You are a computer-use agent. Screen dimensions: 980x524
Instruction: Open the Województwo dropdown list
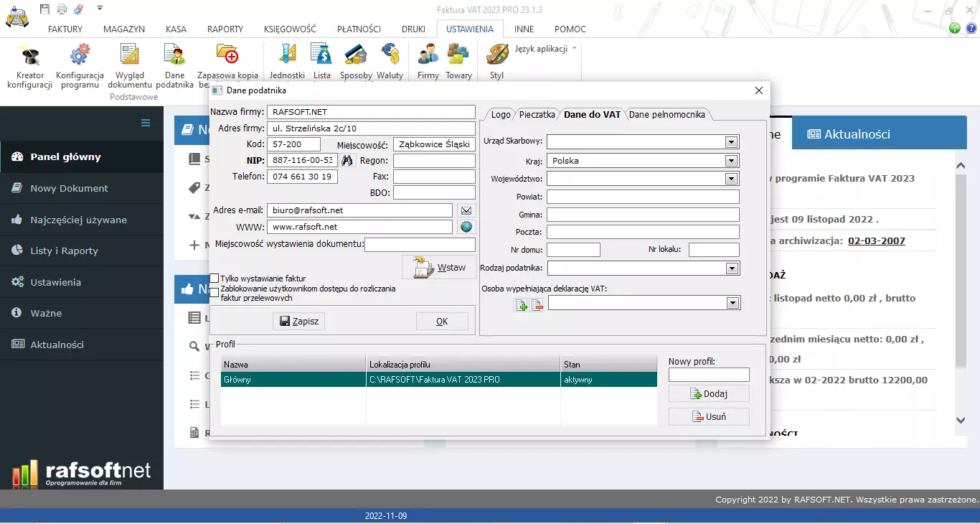point(731,179)
